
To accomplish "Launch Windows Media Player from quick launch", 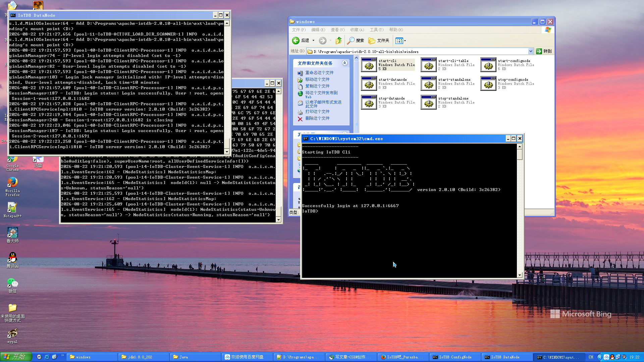I will [39, 357].
